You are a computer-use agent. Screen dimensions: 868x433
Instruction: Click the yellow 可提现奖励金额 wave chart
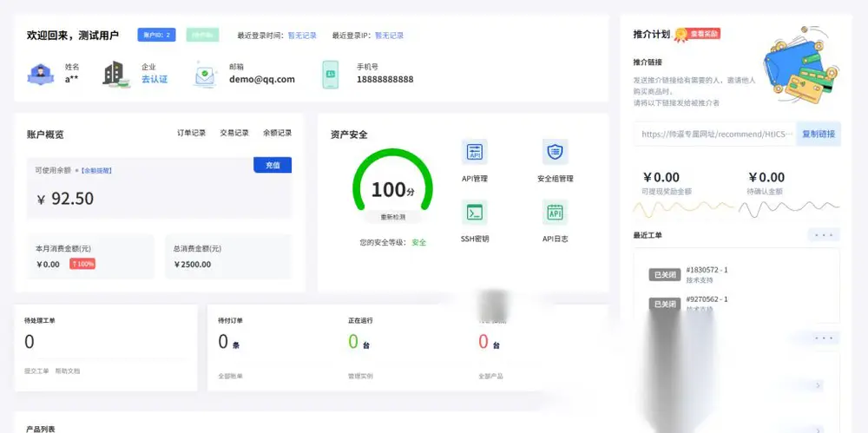coord(683,209)
